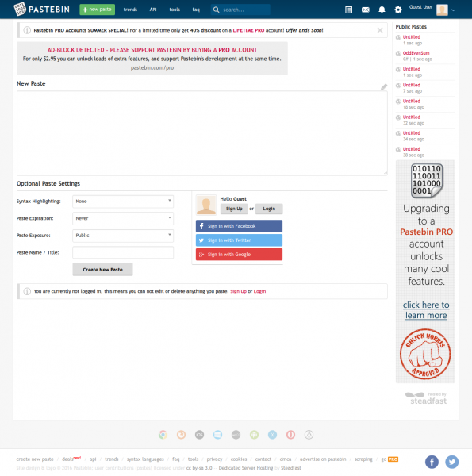This screenshot has width=472, height=476.
Task: Open the settings gear icon in header
Action: tap(398, 10)
